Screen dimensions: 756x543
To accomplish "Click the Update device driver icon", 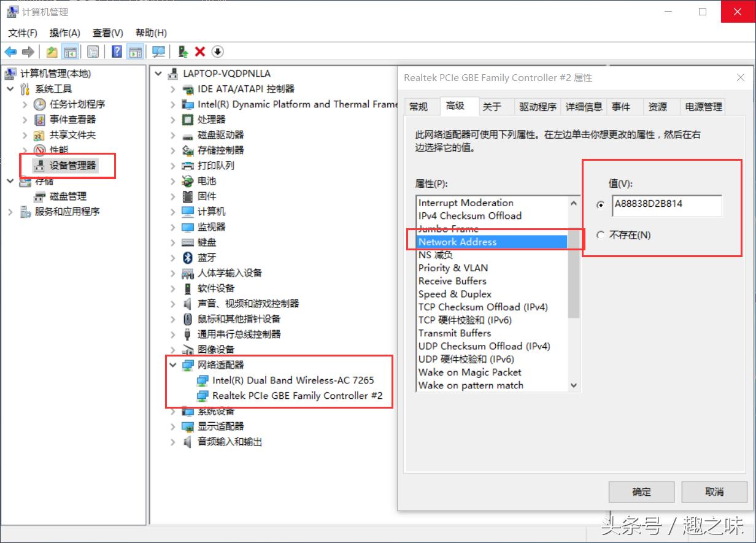I will pyautogui.click(x=182, y=52).
